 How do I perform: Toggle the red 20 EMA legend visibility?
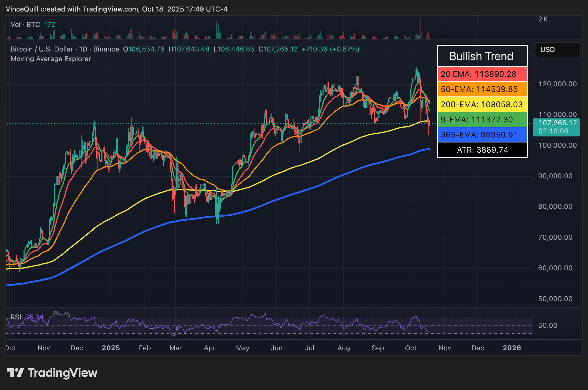[482, 74]
